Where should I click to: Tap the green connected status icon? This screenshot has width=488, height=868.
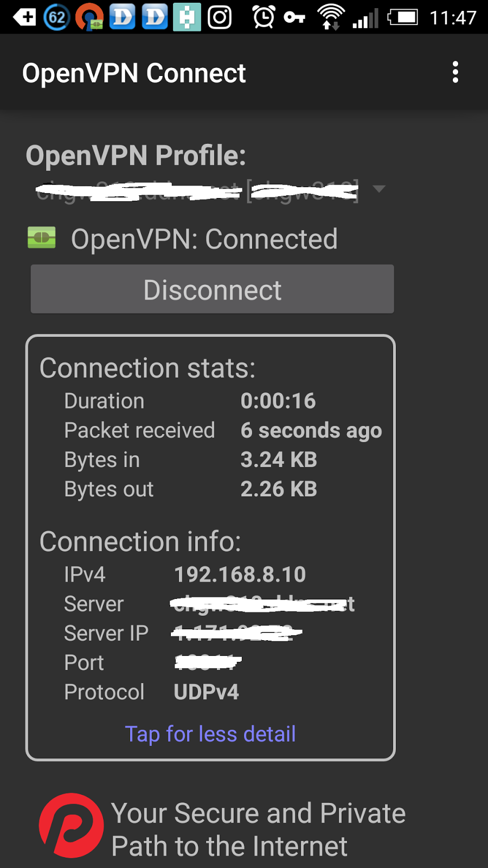coord(42,238)
